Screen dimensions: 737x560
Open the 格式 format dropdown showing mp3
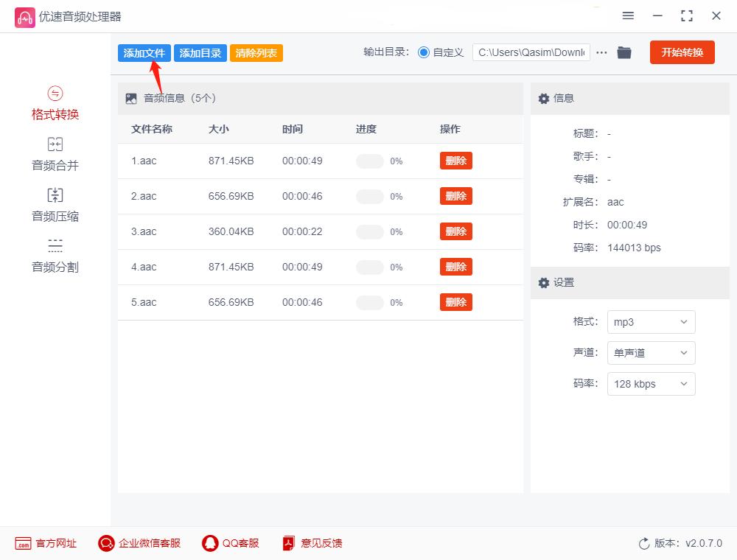(651, 322)
